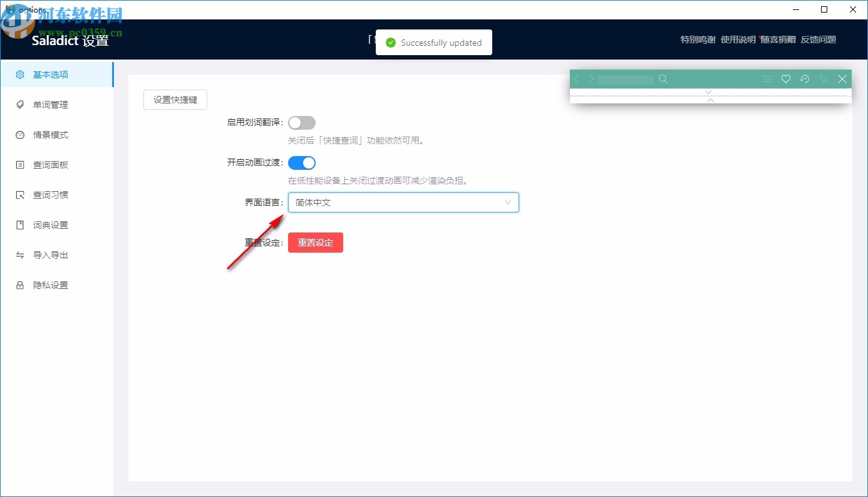The width and height of the screenshot is (868, 497).
Task: Click the search magnifier in dictionary panel
Action: (663, 80)
